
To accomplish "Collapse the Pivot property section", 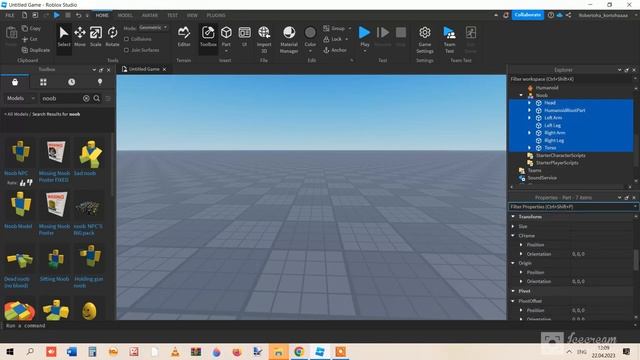I will click(513, 291).
